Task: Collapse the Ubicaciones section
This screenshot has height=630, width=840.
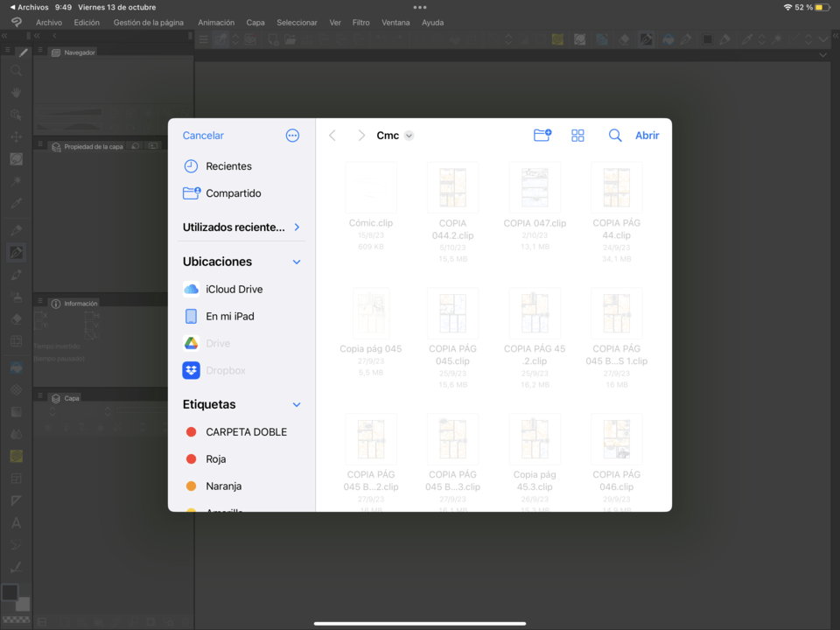Action: 296,262
